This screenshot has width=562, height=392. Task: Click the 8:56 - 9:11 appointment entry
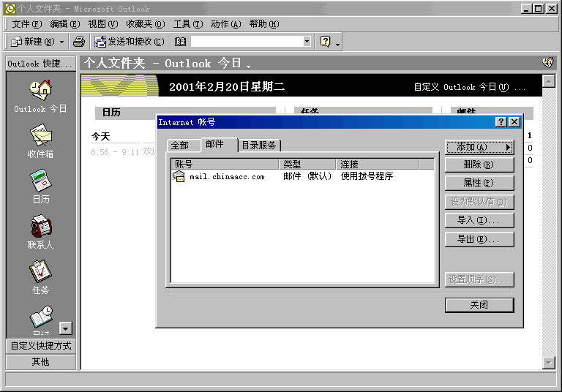[123, 152]
